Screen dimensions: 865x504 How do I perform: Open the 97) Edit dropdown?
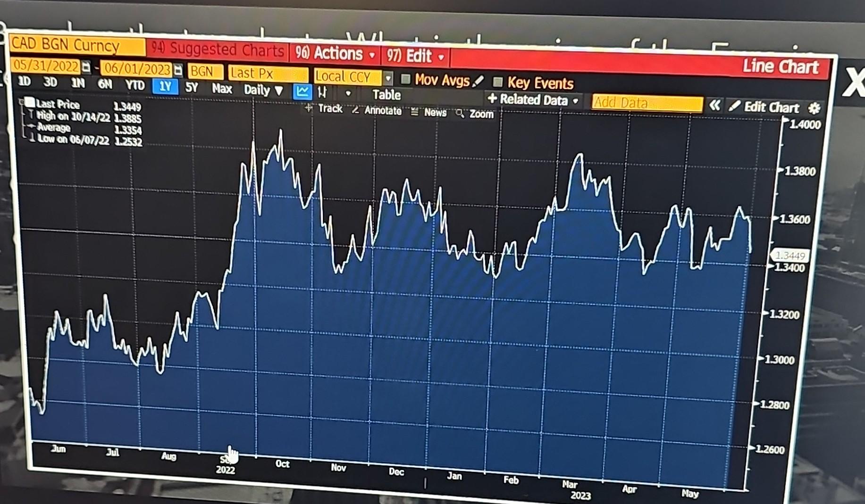416,56
